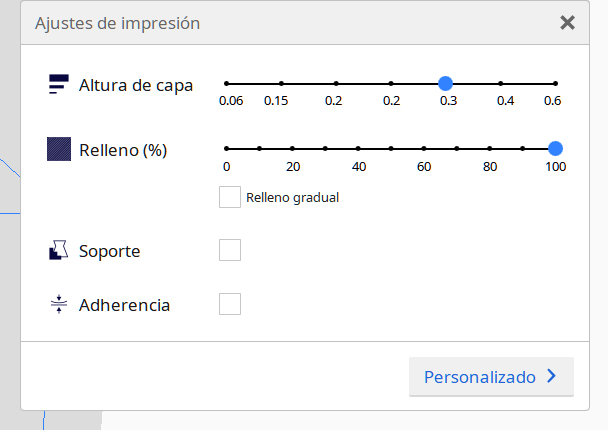Set layer height slider to 0.6
This screenshot has height=430, width=608.
click(555, 84)
